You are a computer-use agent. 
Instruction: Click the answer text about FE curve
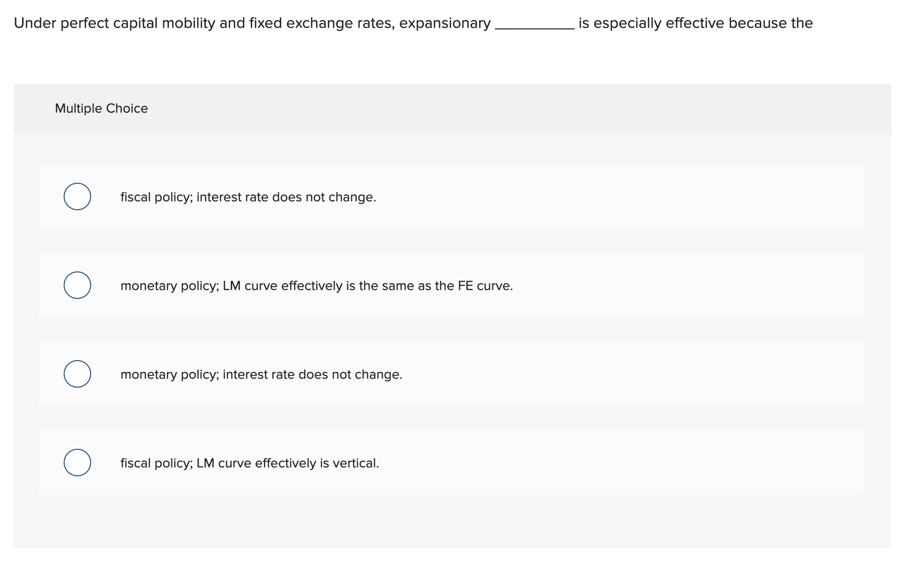pos(316,286)
